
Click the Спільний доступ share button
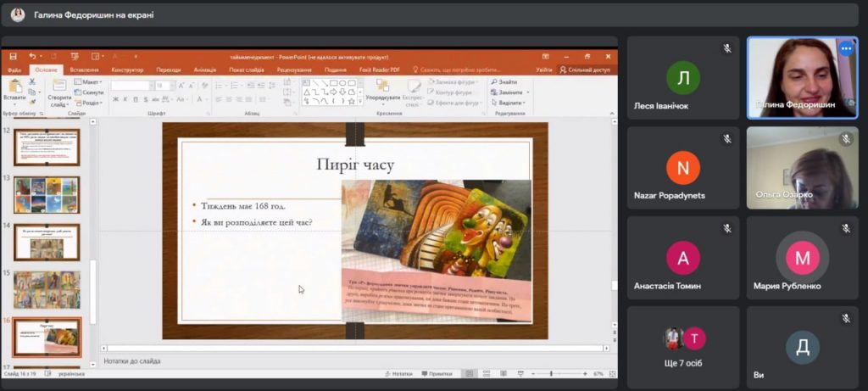pos(585,70)
